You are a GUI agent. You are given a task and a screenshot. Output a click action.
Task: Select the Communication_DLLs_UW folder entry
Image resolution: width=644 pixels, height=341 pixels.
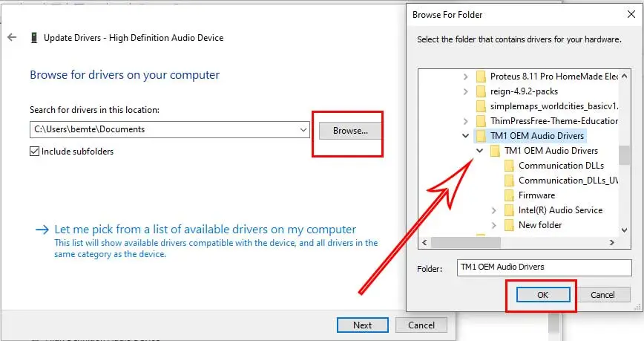(x=568, y=181)
